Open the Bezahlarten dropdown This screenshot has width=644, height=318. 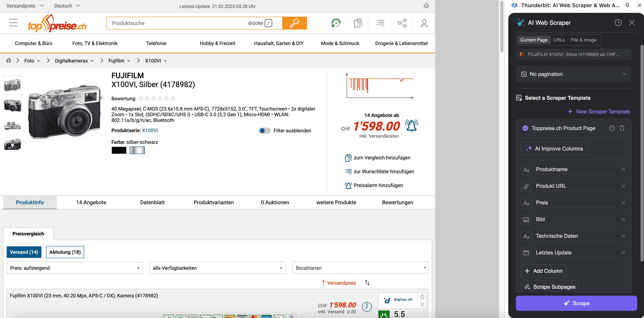(x=360, y=268)
